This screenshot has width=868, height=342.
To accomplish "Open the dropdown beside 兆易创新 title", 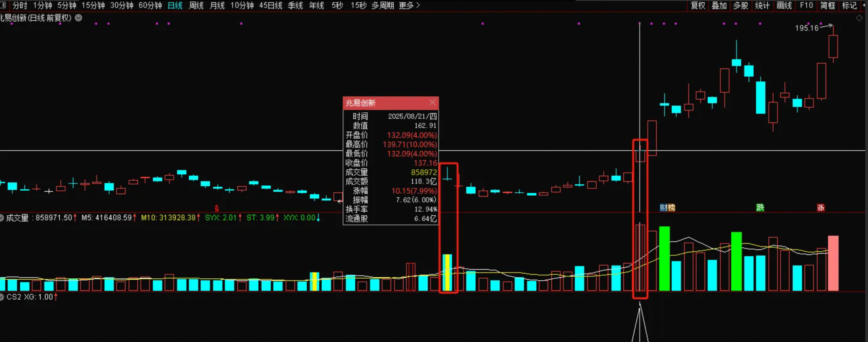I will [78, 18].
